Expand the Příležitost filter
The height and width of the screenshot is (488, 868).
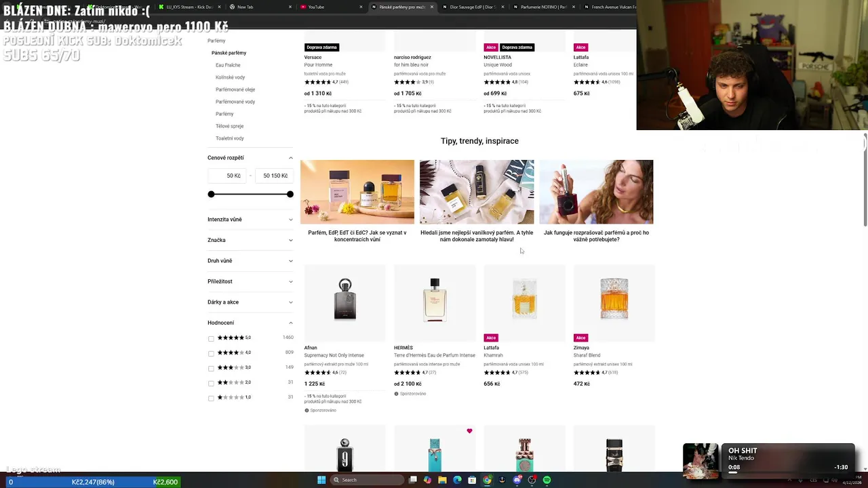point(250,281)
